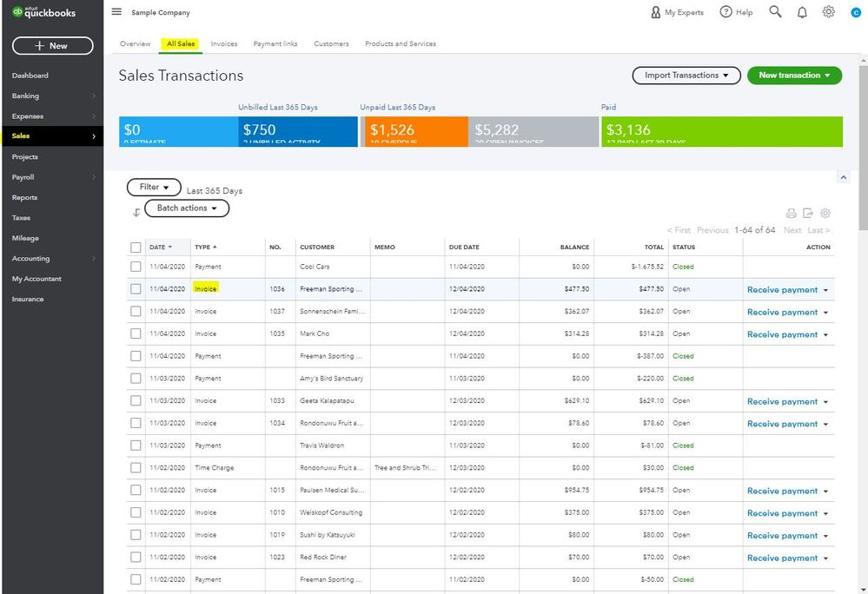This screenshot has height=594, width=868.
Task: Receive payment for invoice 1035
Action: [x=782, y=334]
